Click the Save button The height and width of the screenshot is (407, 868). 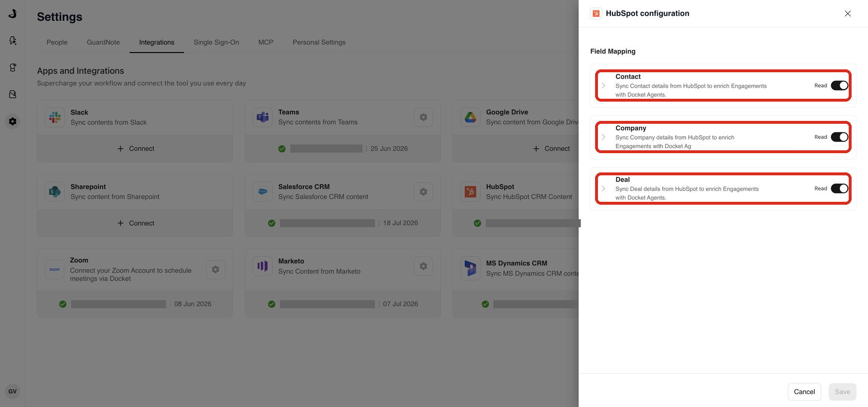842,392
